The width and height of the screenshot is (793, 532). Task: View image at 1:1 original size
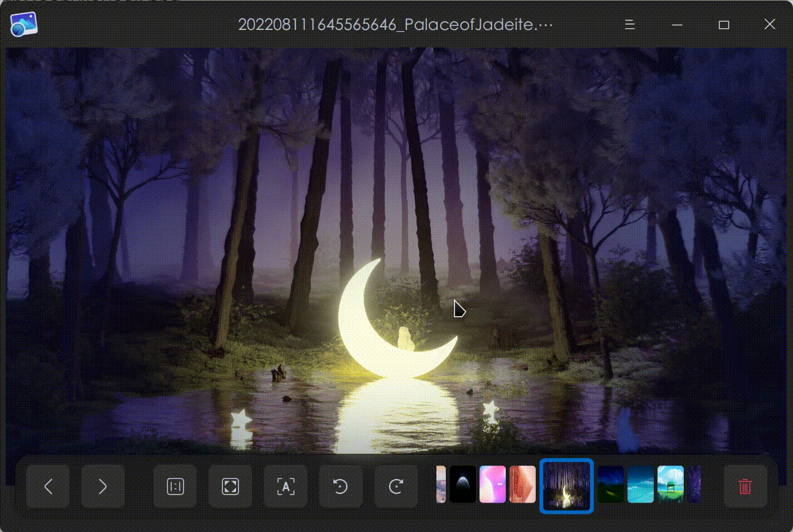coord(175,487)
